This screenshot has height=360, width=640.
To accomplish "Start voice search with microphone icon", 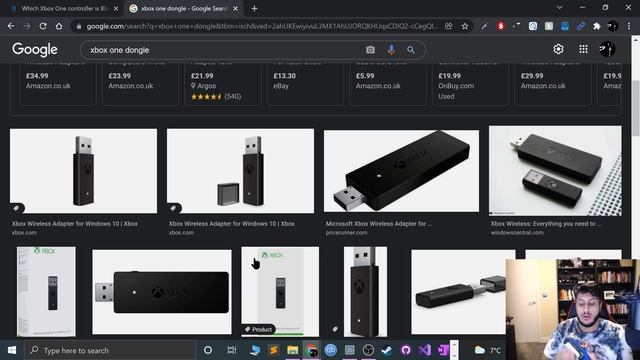I will pyautogui.click(x=391, y=50).
